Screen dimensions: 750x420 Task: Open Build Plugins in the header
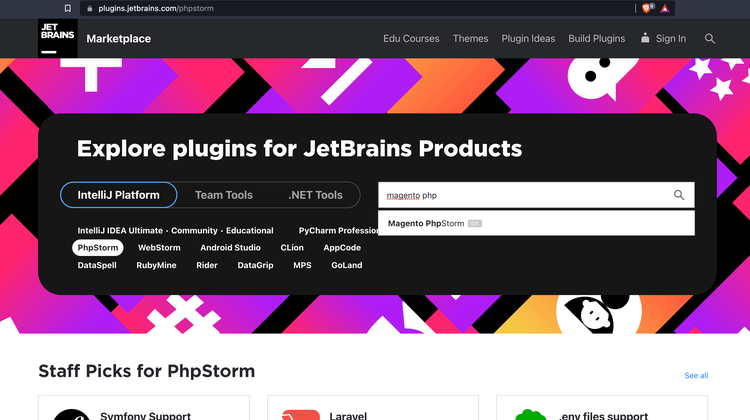click(596, 39)
